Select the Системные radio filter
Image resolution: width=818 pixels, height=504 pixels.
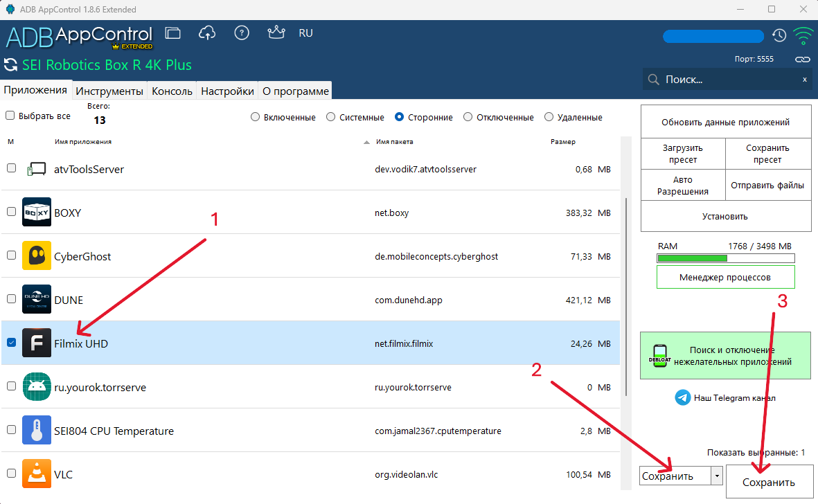tap(331, 117)
